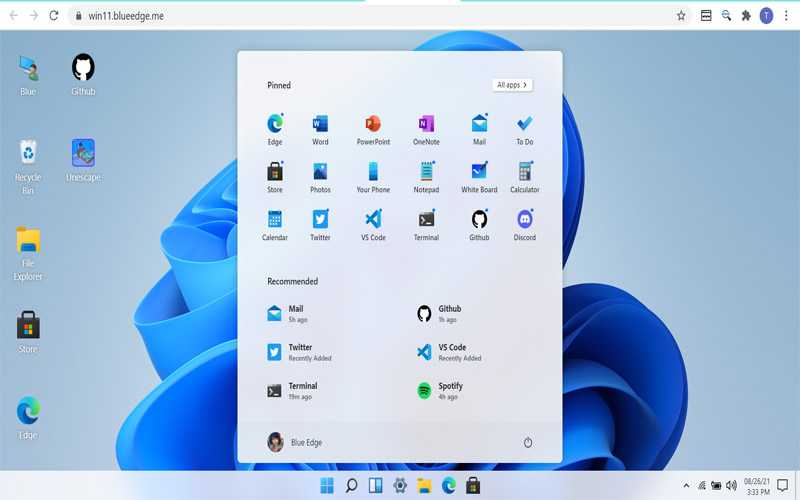Open Edge from the taskbar
The width and height of the screenshot is (800, 500).
[449, 486]
